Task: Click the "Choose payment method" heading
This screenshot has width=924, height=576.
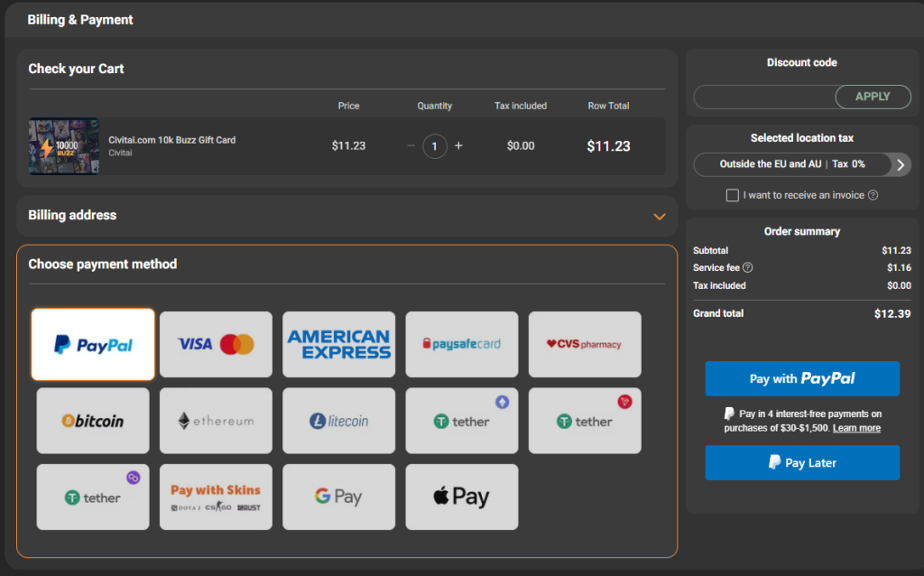Action: [103, 265]
